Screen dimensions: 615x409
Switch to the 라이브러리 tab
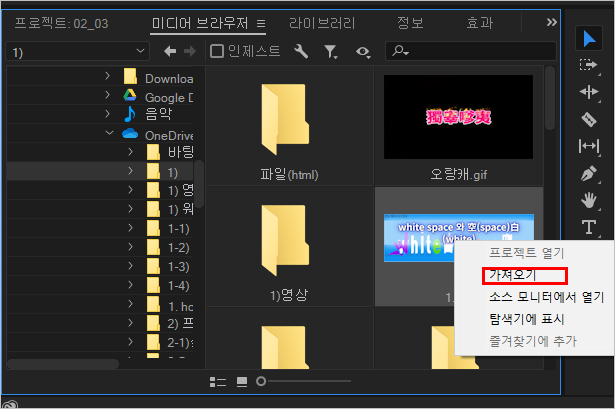click(x=322, y=24)
